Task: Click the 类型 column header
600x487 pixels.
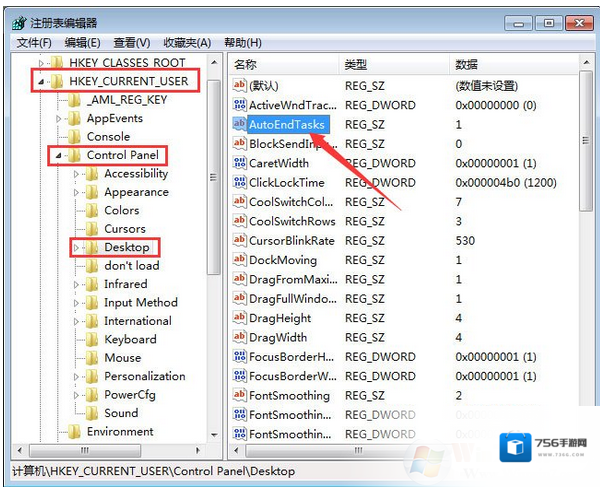Action: [356, 64]
